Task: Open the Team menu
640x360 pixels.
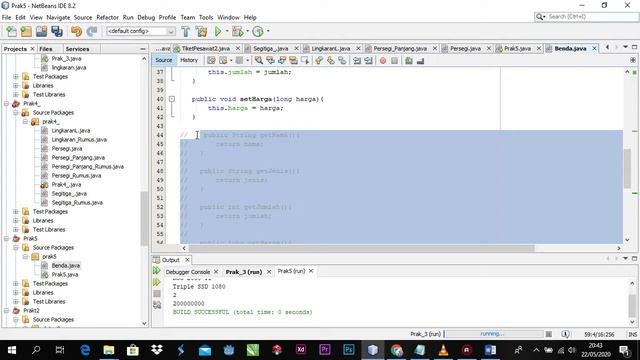Action: [187, 17]
